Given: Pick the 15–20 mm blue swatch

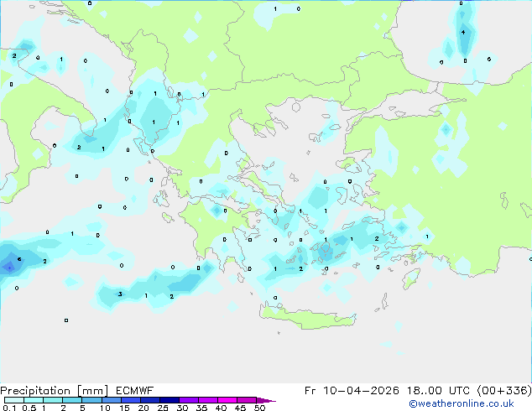Looking at the screenshot, I should tap(130, 400).
